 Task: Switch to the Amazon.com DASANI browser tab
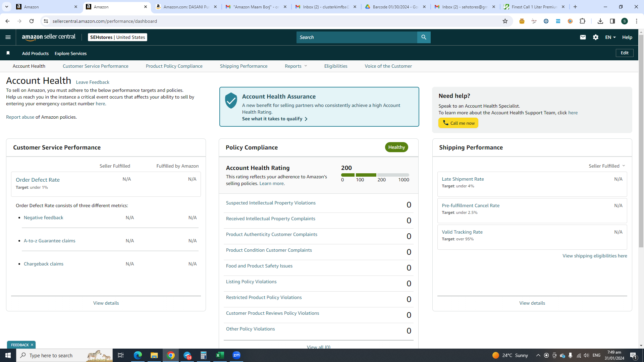point(186,7)
